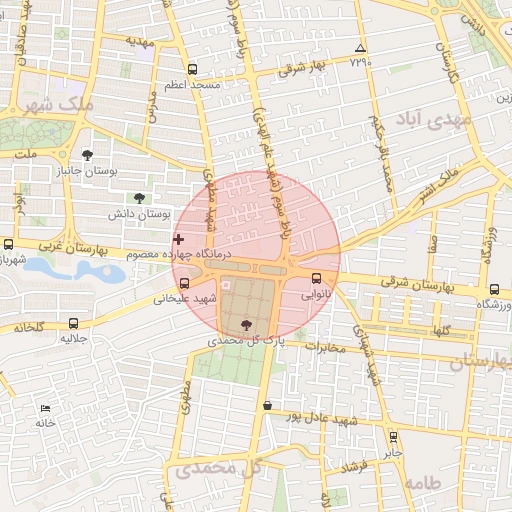Click the tree icon of پارک گل محمدی
The width and height of the screenshot is (512, 512).
point(246,325)
